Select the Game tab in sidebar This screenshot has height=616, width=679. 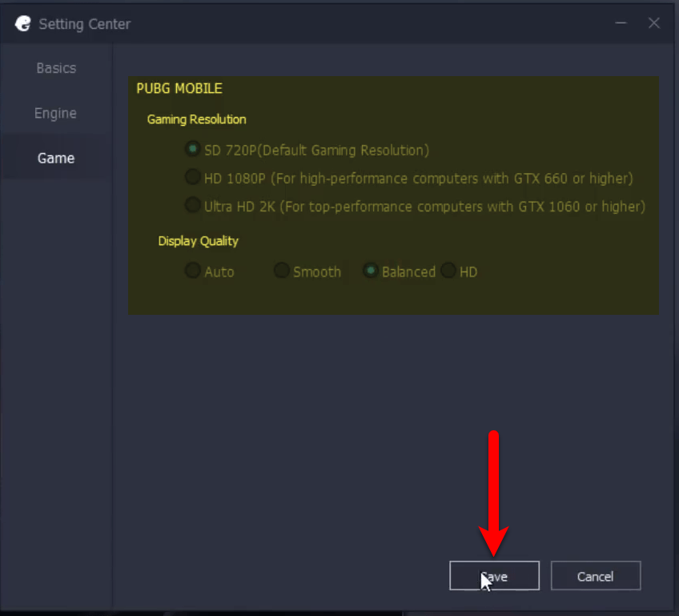click(x=56, y=158)
